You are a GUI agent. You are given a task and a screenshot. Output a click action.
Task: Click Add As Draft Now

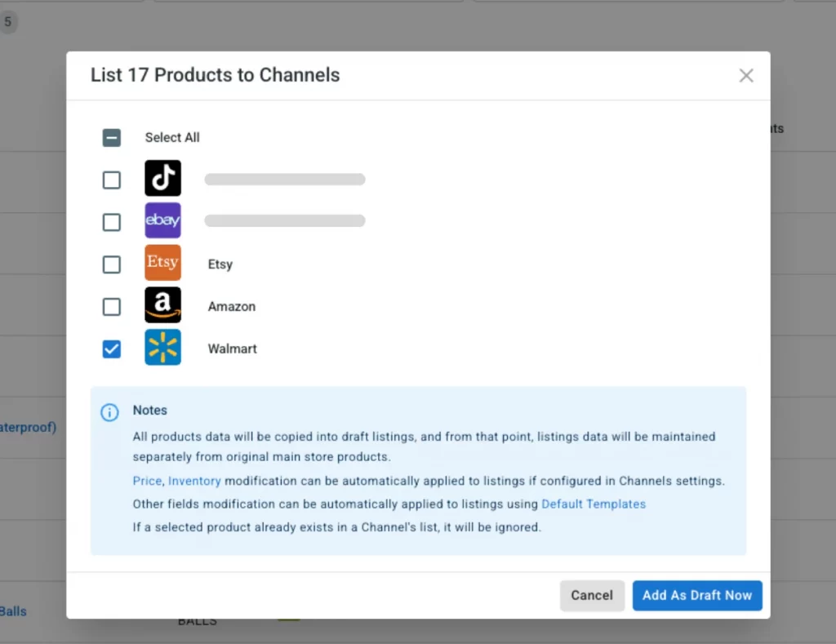tap(697, 596)
